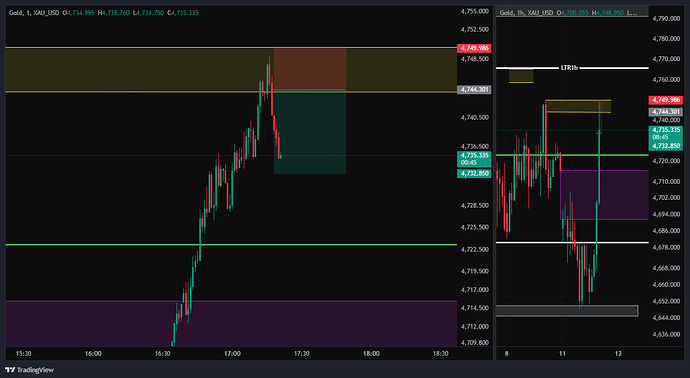Click the TradingView logo
This screenshot has width=690, height=378.
pyautogui.click(x=29, y=370)
